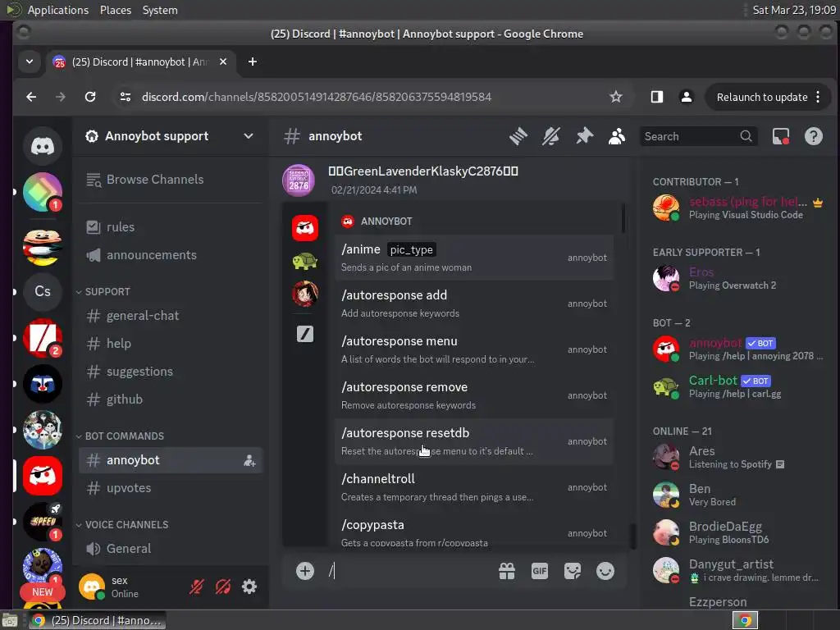This screenshot has width=840, height=630.
Task: Open the Carl-bot member profile
Action: click(737, 387)
